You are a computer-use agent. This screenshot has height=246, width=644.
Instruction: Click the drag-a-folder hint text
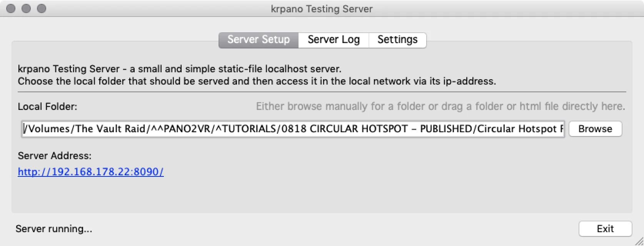click(x=440, y=106)
